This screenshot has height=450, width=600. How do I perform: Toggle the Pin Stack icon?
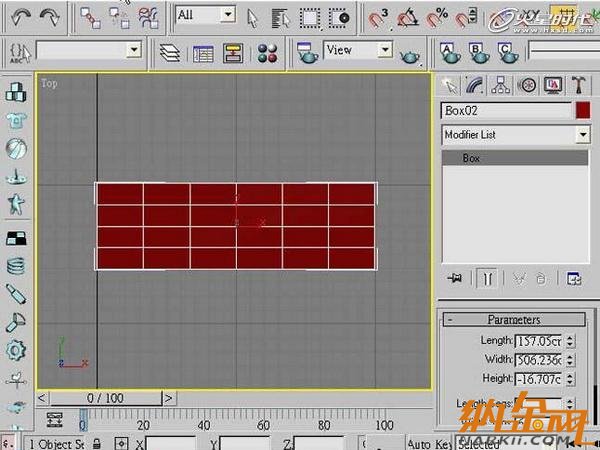(x=454, y=278)
